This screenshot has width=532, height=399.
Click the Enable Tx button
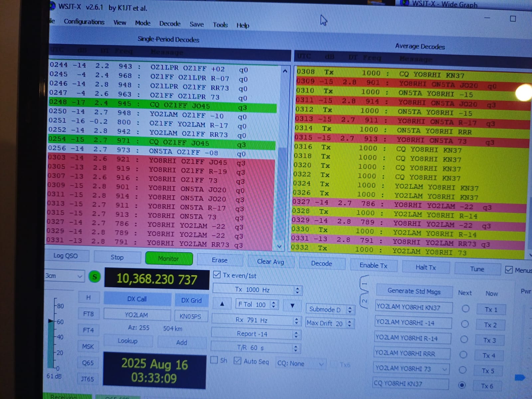(373, 265)
